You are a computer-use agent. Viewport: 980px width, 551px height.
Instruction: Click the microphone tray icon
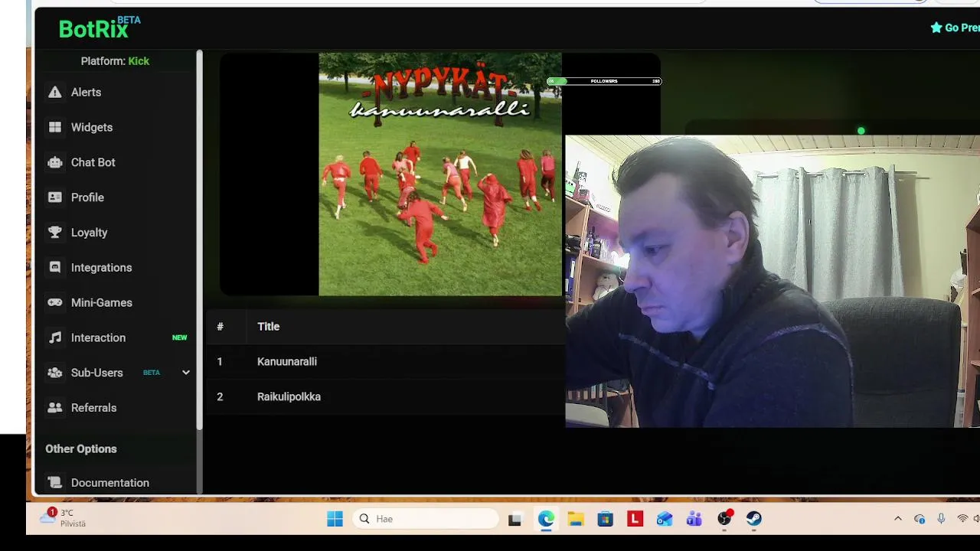pos(941,519)
